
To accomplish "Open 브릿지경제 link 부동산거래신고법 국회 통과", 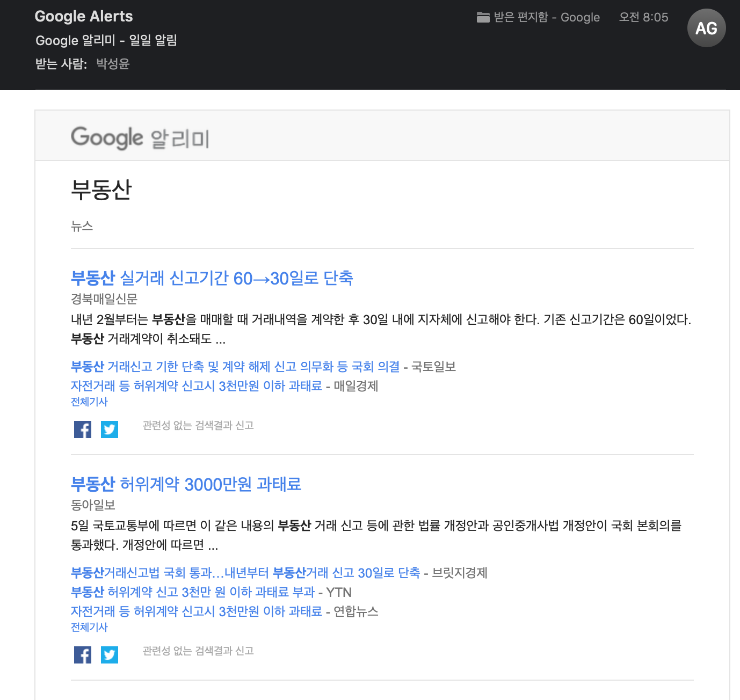I will click(245, 573).
